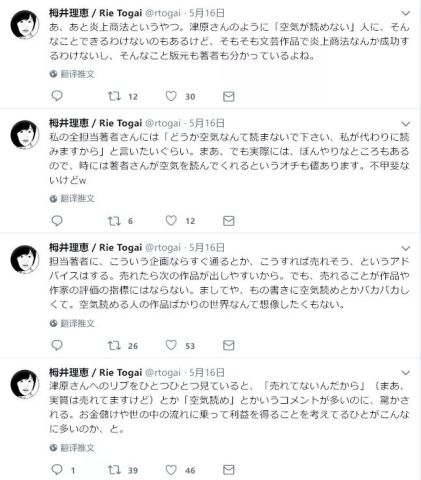Viewport: 421px width, 480px height.
Task: Retweet the tweet with 6 retweets
Action: [114, 221]
